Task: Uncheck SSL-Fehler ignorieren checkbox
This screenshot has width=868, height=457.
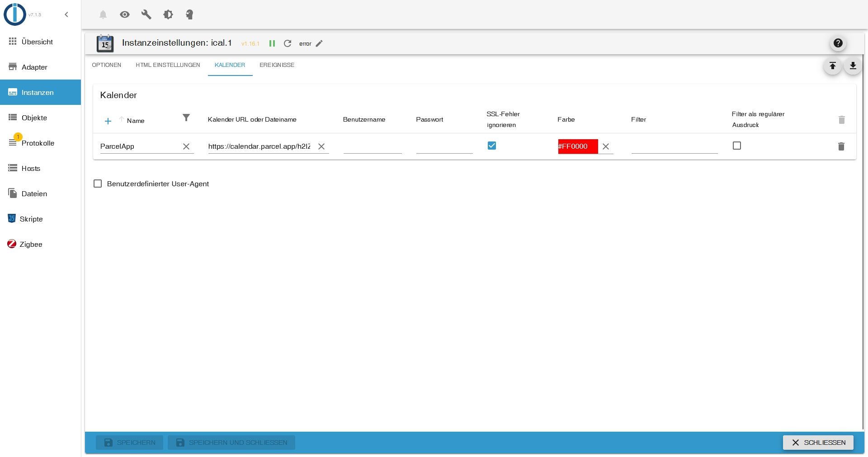Action: point(492,146)
